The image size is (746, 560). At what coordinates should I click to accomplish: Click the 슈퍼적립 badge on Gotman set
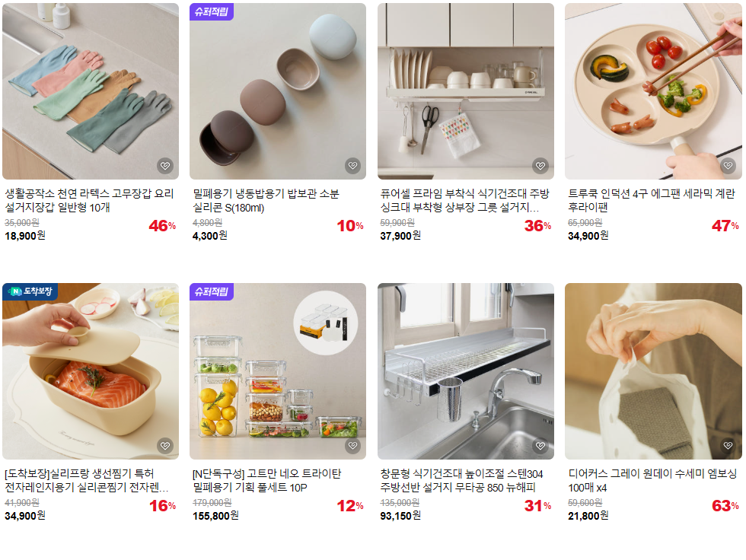click(x=212, y=291)
